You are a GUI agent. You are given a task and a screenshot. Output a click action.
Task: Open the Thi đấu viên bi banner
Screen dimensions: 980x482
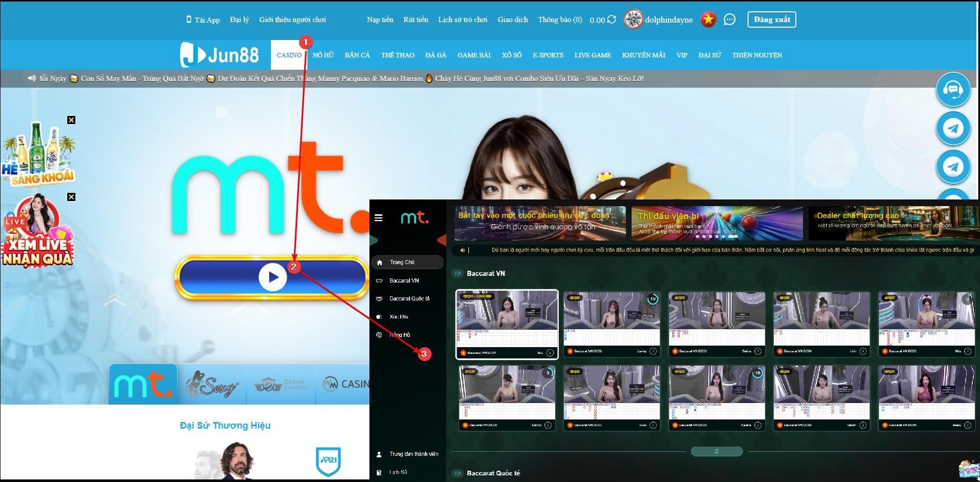717,223
